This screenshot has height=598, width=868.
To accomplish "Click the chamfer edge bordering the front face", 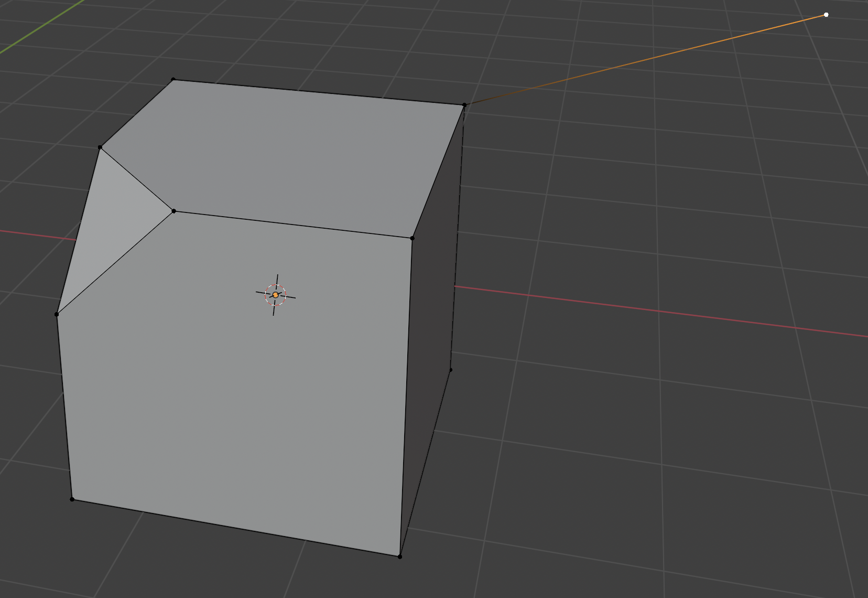I will pyautogui.click(x=115, y=263).
